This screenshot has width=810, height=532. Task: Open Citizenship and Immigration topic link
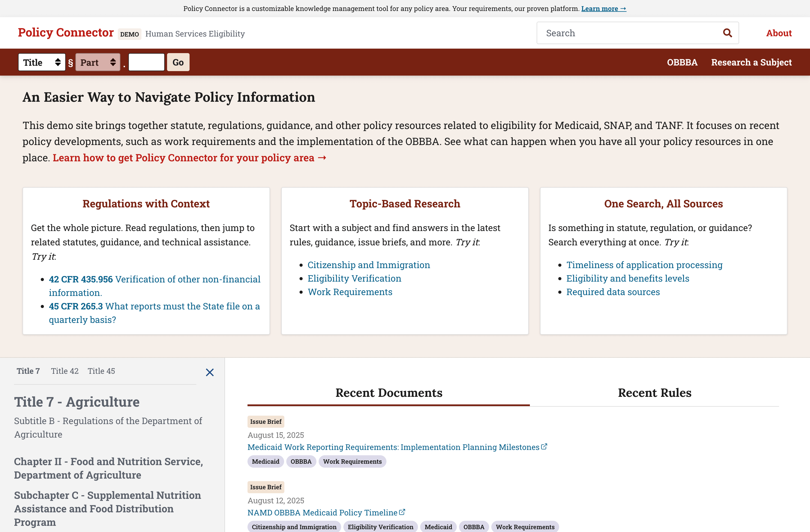(369, 265)
